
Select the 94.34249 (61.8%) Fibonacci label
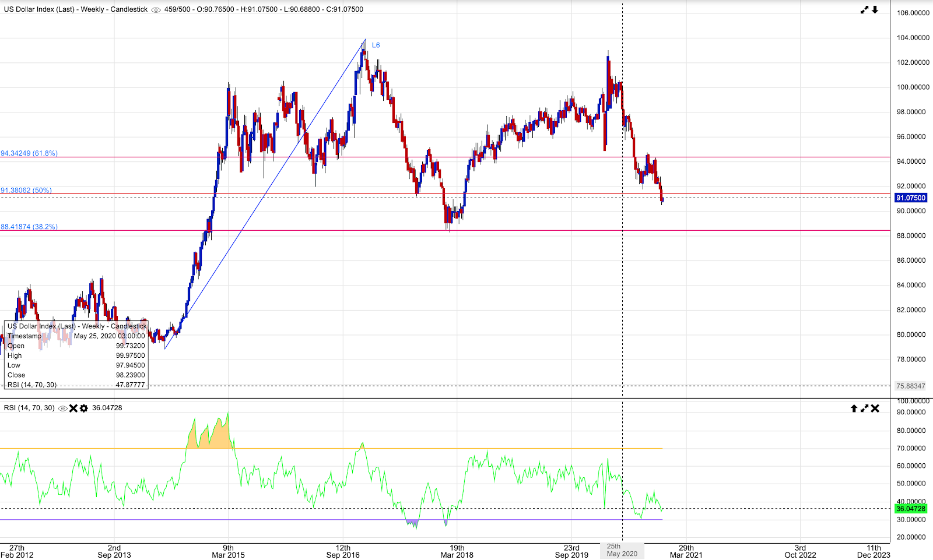pyautogui.click(x=29, y=153)
